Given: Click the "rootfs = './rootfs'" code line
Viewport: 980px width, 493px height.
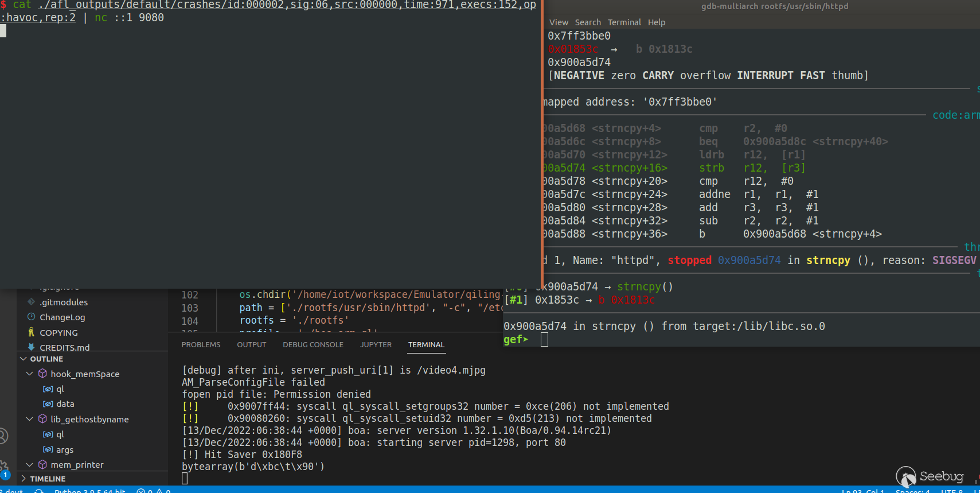Looking at the screenshot, I should point(294,321).
